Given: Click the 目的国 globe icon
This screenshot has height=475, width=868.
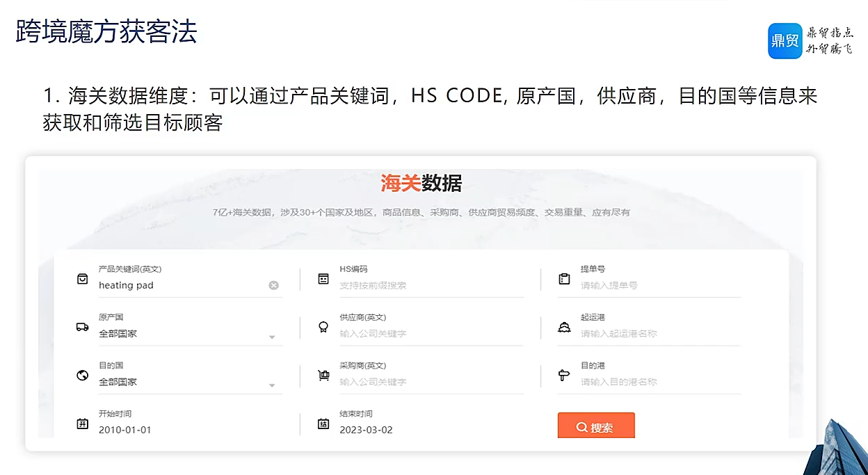Looking at the screenshot, I should tap(83, 376).
